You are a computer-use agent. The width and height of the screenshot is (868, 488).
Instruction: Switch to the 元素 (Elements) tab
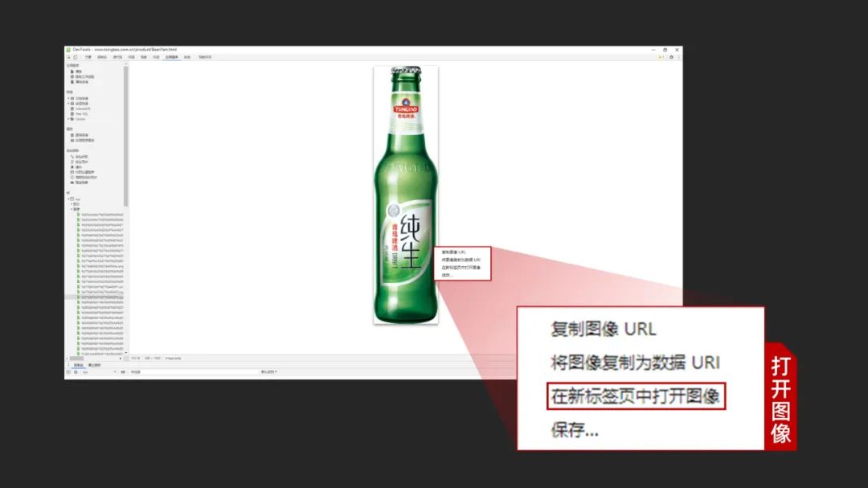pyautogui.click(x=88, y=57)
